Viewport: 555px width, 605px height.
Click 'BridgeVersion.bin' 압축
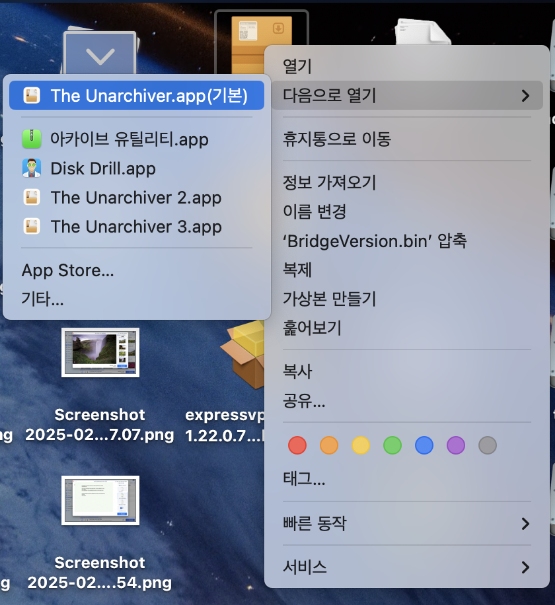pyautogui.click(x=407, y=241)
